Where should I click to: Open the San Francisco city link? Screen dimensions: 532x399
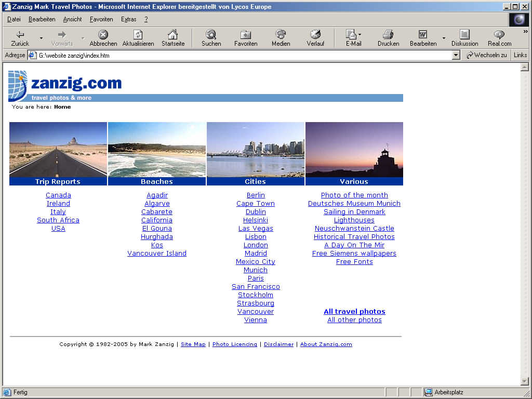(x=256, y=287)
